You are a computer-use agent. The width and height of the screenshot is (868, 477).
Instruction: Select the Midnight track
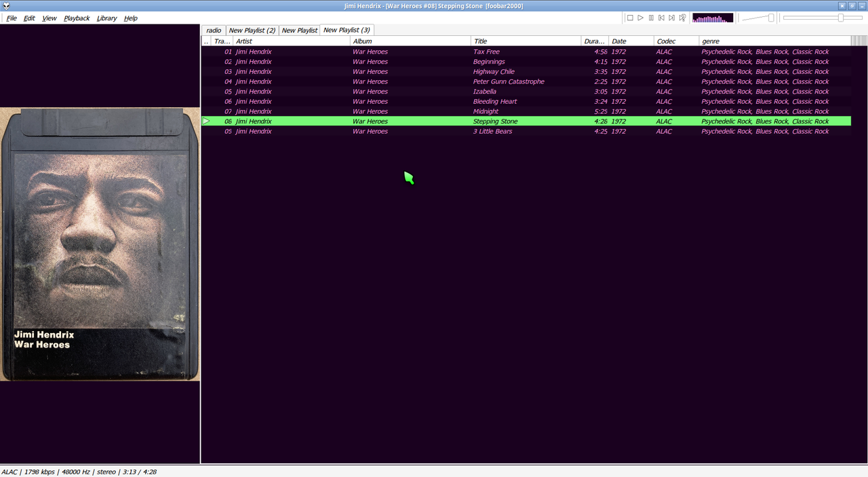tap(526, 111)
